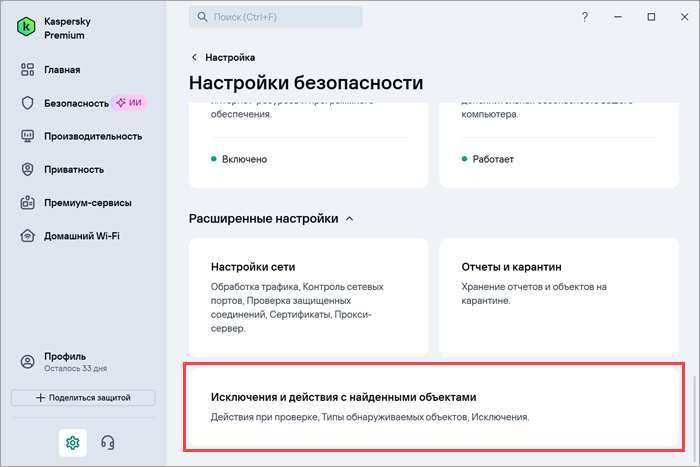Viewport: 700px width, 467px height.
Task: Click the Действия при проверке description text
Action: [370, 417]
